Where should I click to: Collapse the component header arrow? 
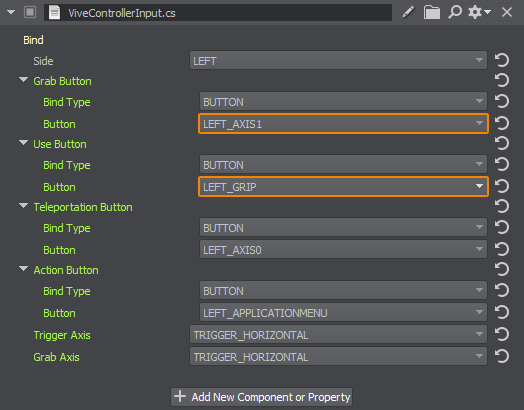11,12
